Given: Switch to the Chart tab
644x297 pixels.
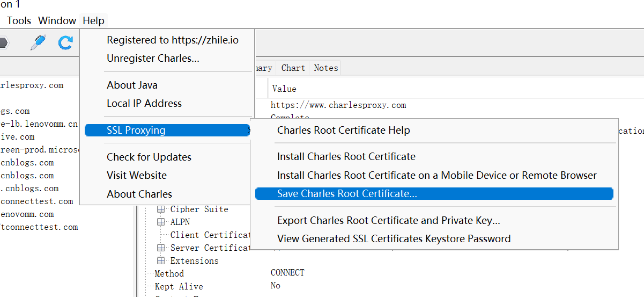Looking at the screenshot, I should (x=293, y=68).
